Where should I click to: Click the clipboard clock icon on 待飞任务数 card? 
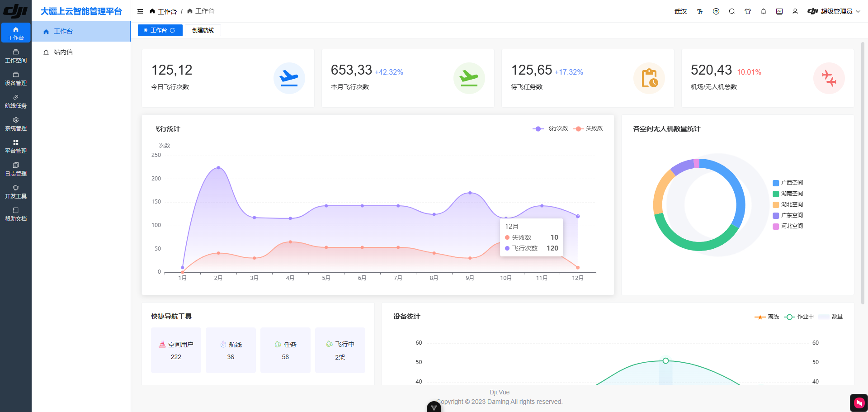pyautogui.click(x=649, y=78)
